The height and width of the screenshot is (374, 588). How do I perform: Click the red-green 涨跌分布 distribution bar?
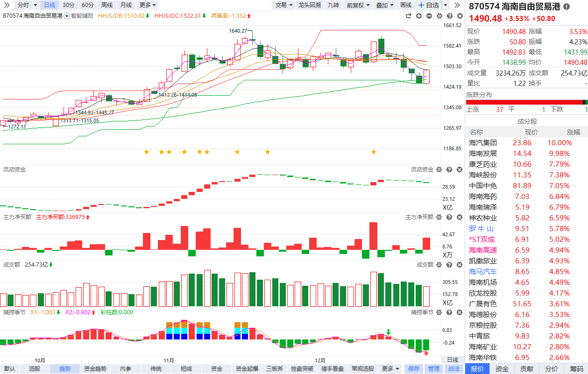[x=526, y=102]
